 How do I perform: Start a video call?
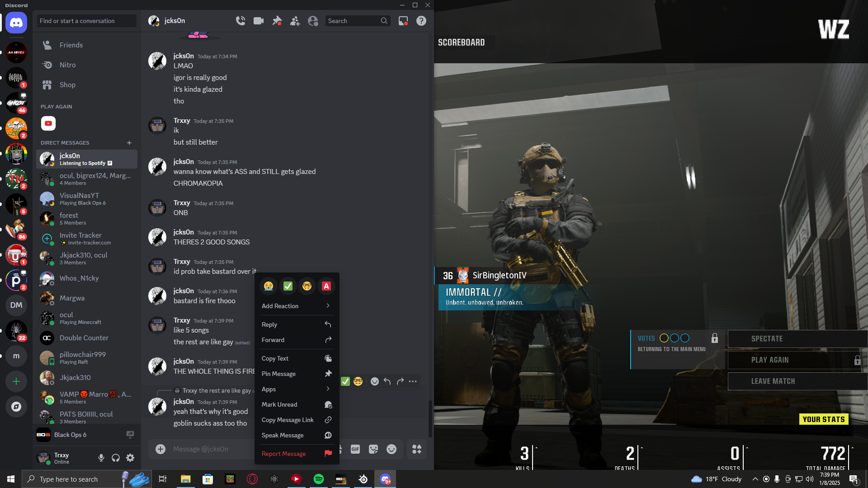point(259,21)
